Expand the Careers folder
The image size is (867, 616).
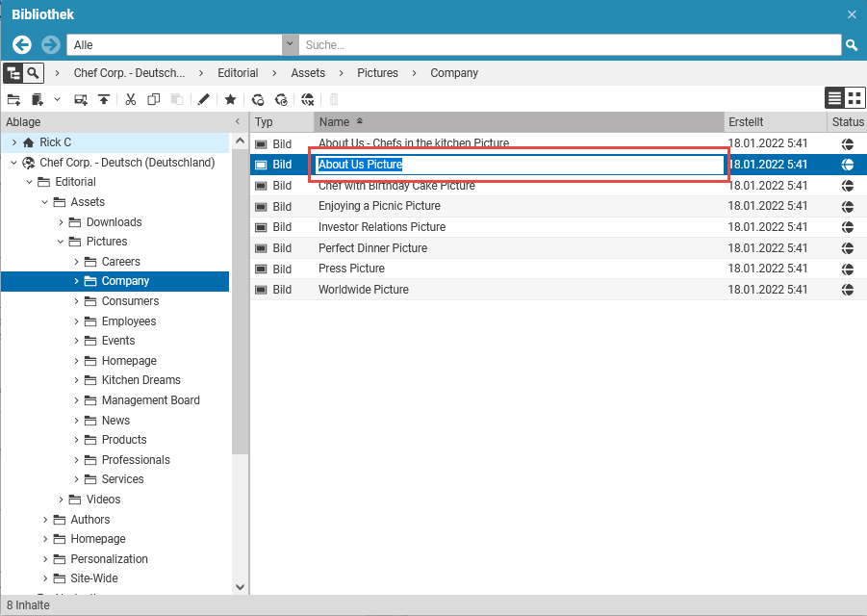pyautogui.click(x=77, y=262)
